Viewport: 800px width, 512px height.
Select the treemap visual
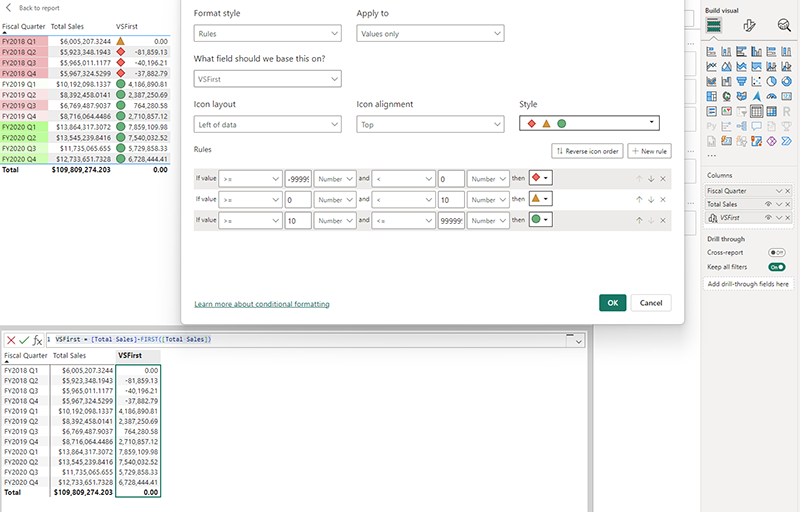[711, 96]
